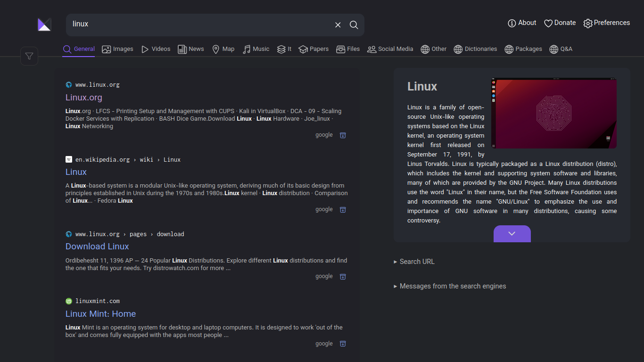Click favicon of Download Linux result
The image size is (644, 362).
pyautogui.click(x=69, y=234)
